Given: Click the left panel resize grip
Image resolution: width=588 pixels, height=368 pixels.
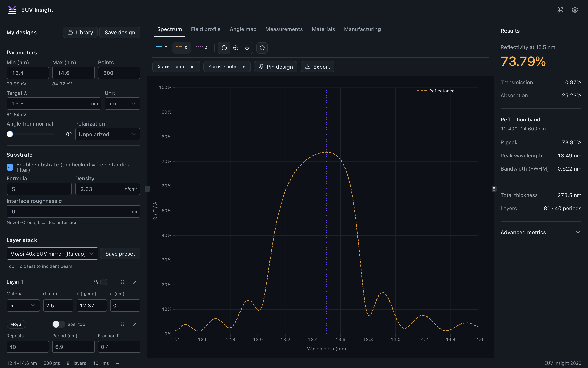Looking at the screenshot, I should pyautogui.click(x=147, y=189).
